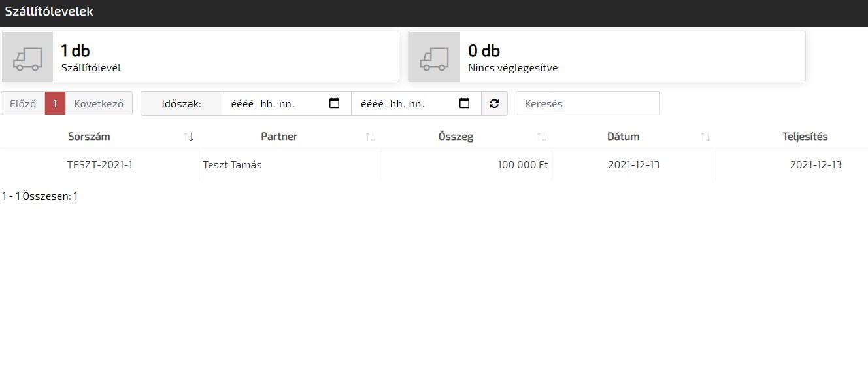Click the truck icon beside Nincs véglegesítve

coord(434,58)
